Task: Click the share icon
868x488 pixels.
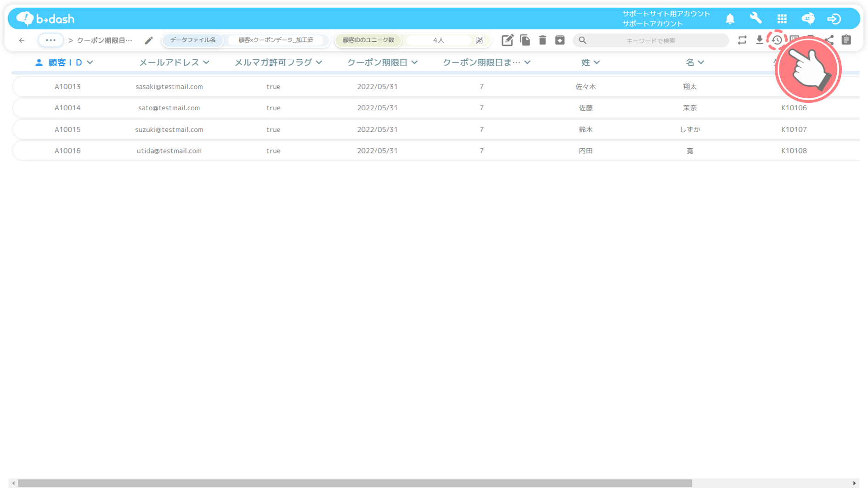Action: 829,40
